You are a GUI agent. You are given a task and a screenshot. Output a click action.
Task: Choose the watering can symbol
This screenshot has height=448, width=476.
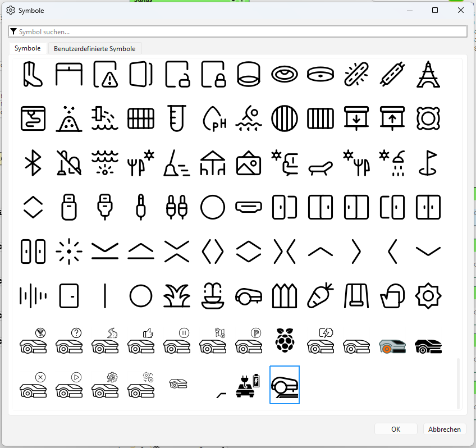pyautogui.click(x=392, y=296)
